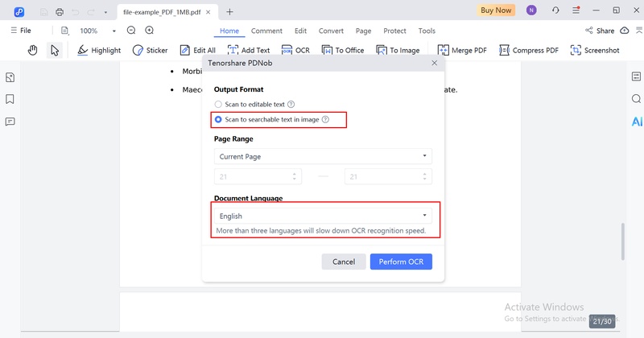Select Scan to searchable text in image

[267, 120]
